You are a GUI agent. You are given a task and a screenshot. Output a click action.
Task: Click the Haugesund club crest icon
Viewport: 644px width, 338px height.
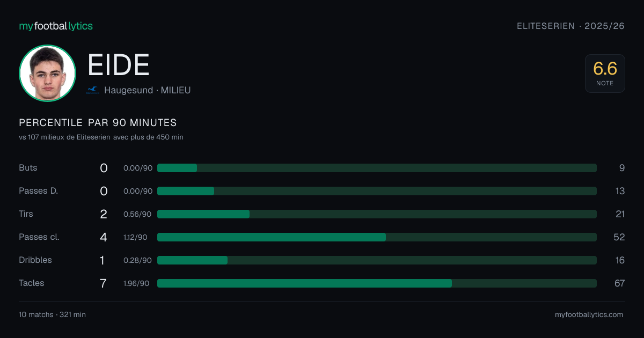93,90
